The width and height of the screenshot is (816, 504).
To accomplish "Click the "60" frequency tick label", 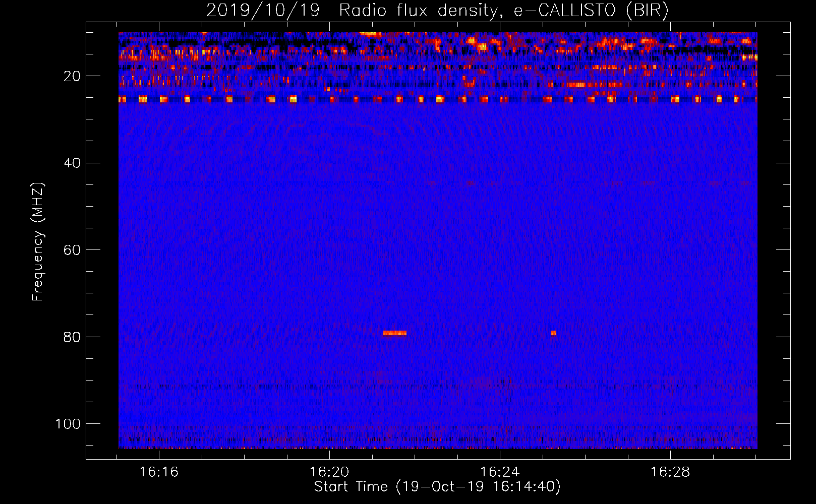I will click(72, 250).
